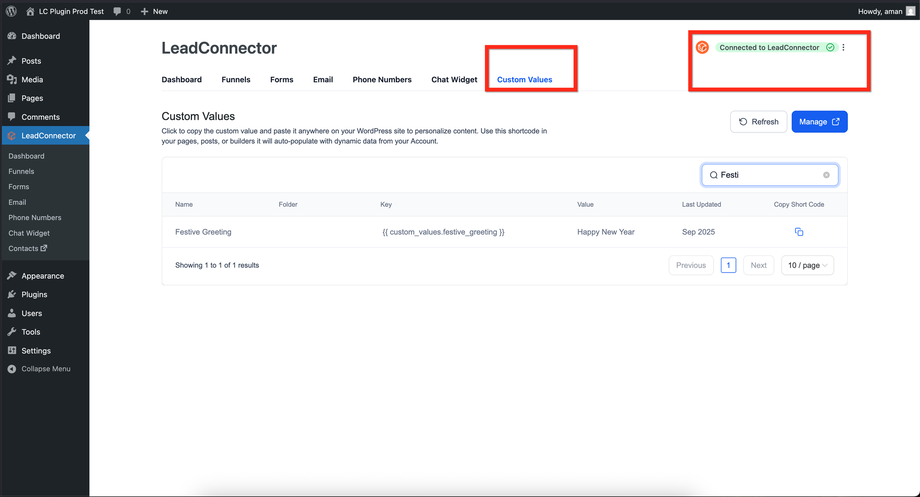920x497 pixels.
Task: Click the New content button in admin bar
Action: [154, 11]
